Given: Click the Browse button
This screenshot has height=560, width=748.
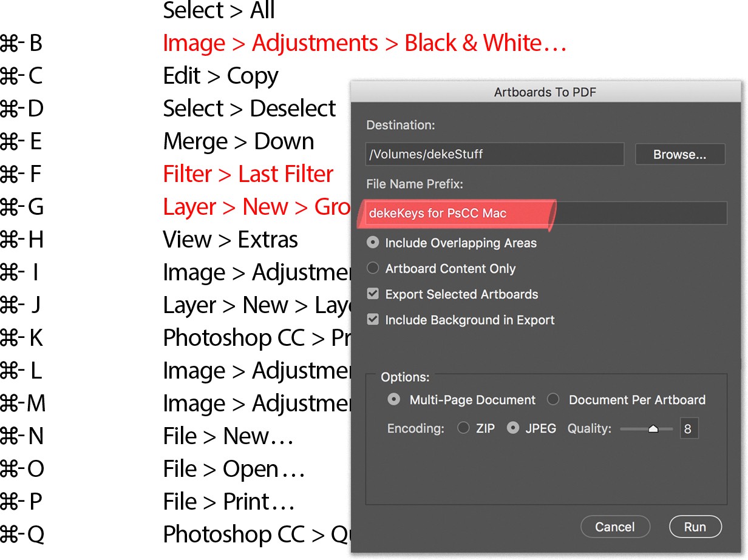Looking at the screenshot, I should pos(679,155).
